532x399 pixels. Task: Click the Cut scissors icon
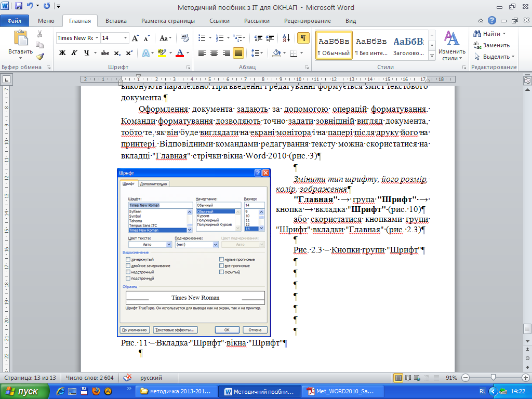pyautogui.click(x=40, y=34)
